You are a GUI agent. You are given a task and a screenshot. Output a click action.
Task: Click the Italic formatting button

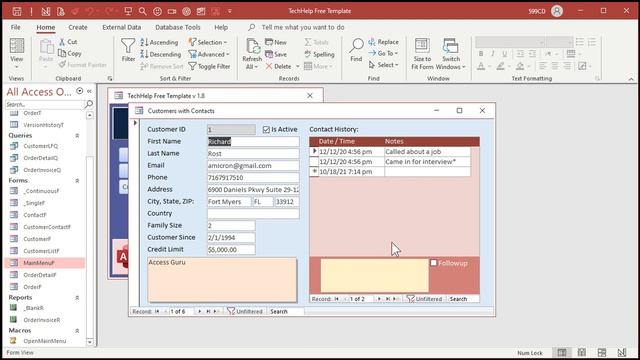pyautogui.click(x=493, y=54)
